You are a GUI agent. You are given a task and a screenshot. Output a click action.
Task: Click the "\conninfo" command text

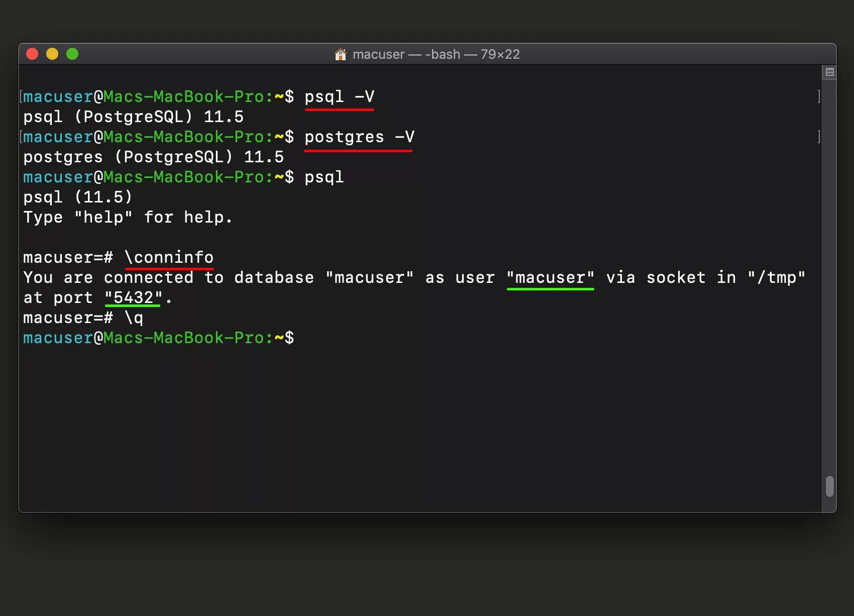pos(169,257)
